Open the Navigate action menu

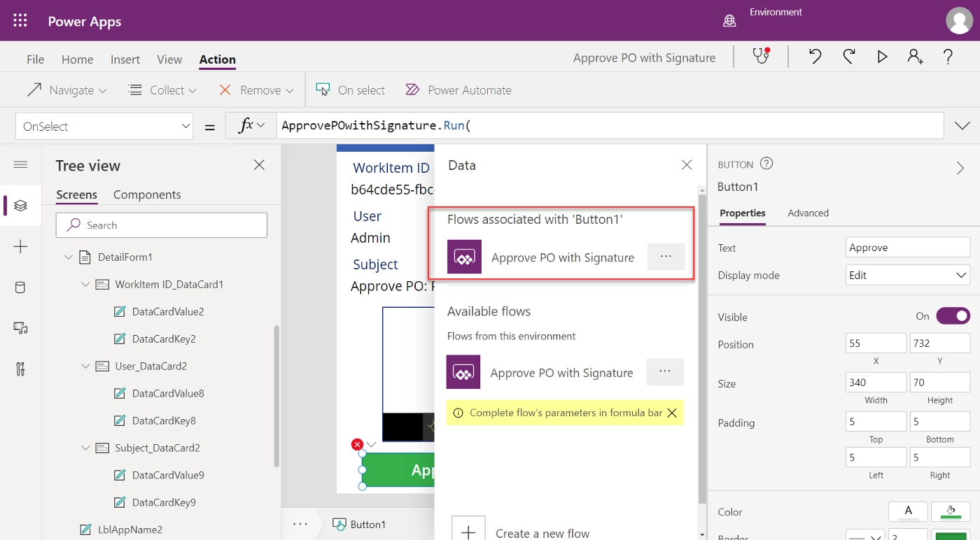point(66,90)
